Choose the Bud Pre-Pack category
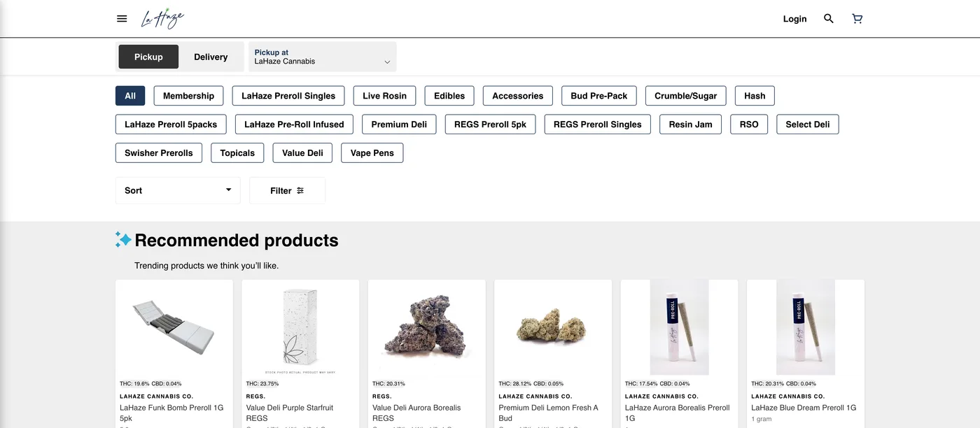 599,96
